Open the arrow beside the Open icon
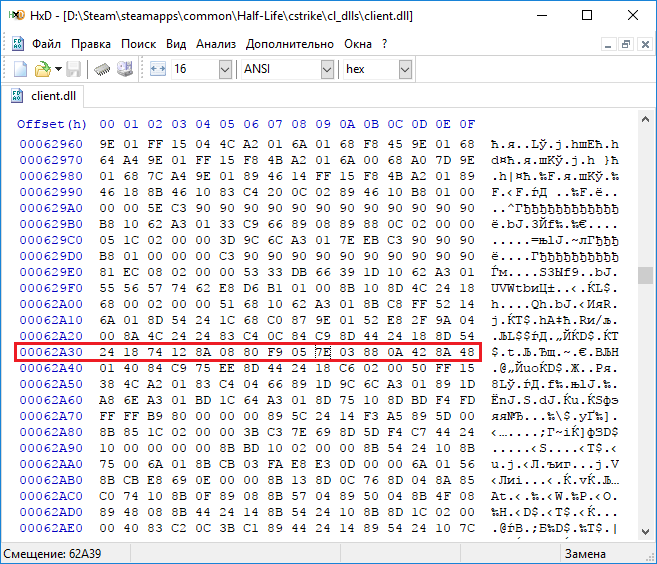 pos(58,69)
